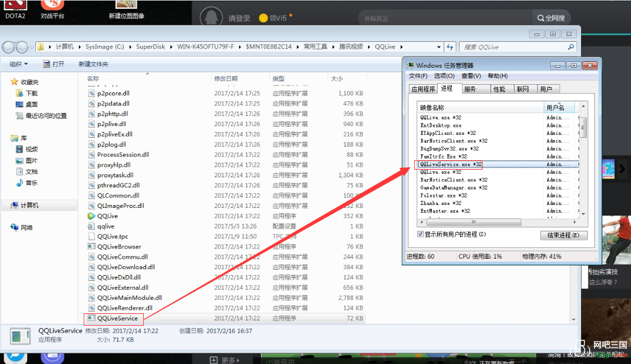Toggle 显示所有用户的进程 checkbox
Viewport: 631px width, 364px height.
(x=421, y=234)
